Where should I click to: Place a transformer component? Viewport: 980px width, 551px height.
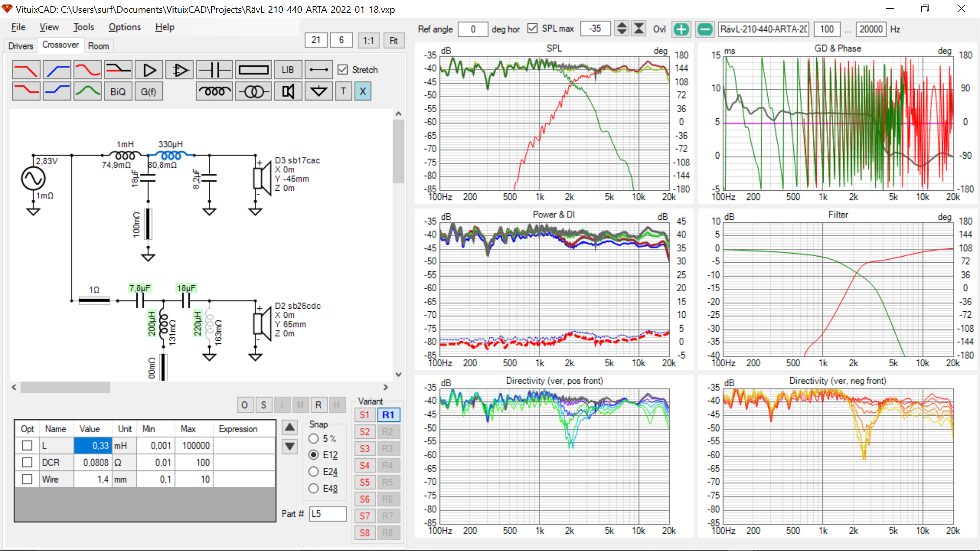253,91
